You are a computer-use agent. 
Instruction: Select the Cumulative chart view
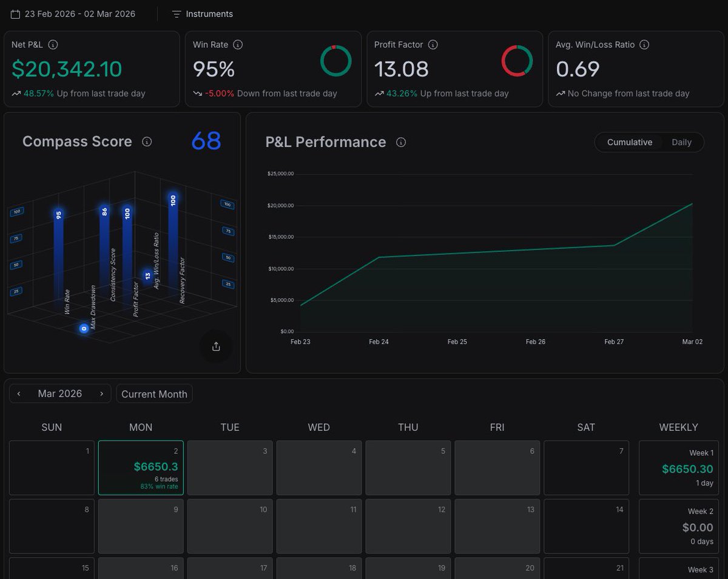(x=630, y=142)
